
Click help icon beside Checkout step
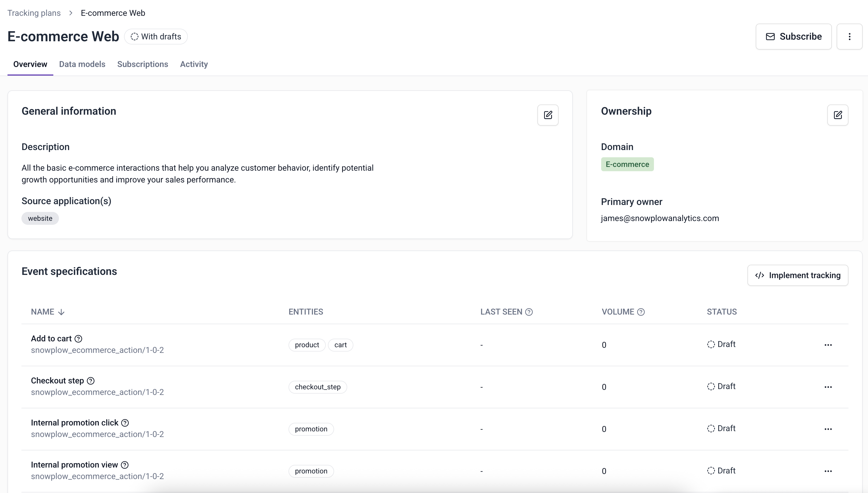91,380
